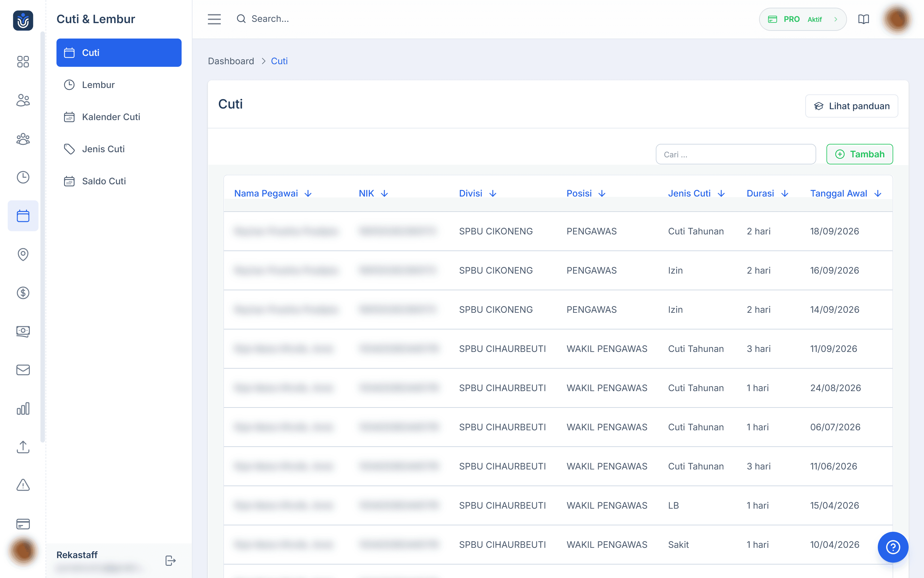Screen dimensions: 924x578
Task: Focus the Cari table search field
Action: 736,154
